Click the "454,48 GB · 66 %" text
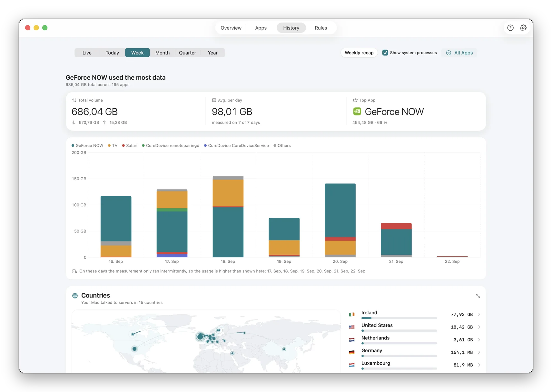Screen dimensions: 552x392 tap(370, 122)
